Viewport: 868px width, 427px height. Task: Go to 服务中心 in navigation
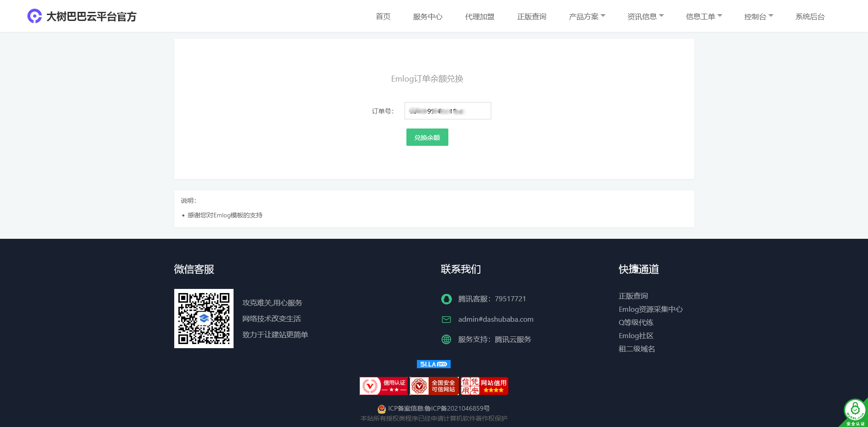pos(427,17)
